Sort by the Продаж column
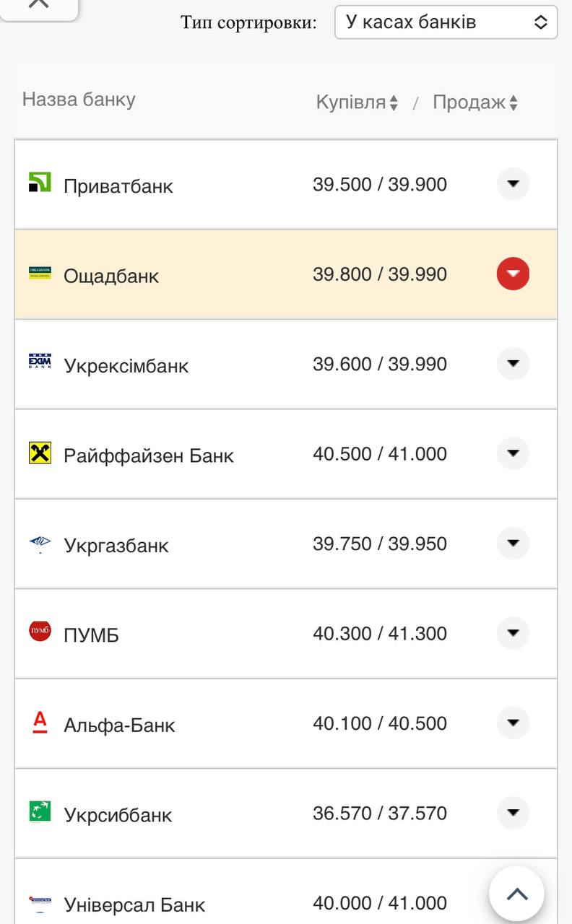The height and width of the screenshot is (924, 572). pyautogui.click(x=474, y=103)
